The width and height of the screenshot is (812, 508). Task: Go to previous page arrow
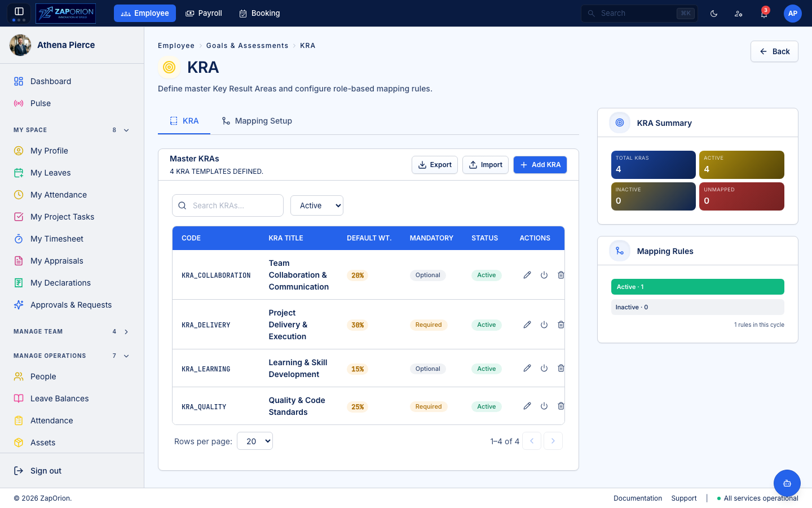pos(532,441)
